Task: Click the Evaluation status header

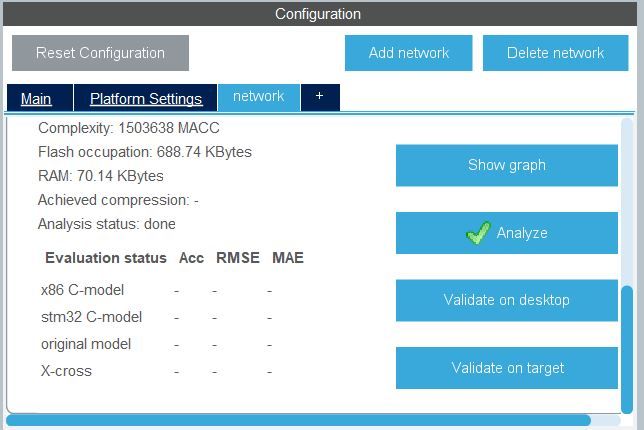Action: coord(106,258)
